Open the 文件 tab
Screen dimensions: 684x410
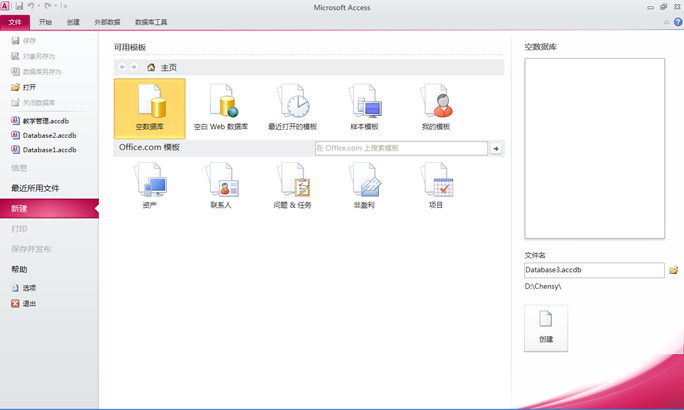[x=15, y=22]
